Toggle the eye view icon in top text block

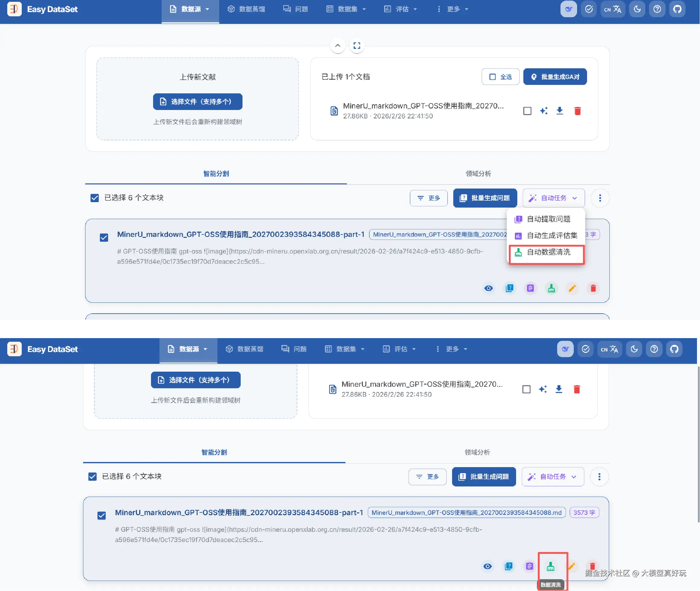pyautogui.click(x=488, y=288)
